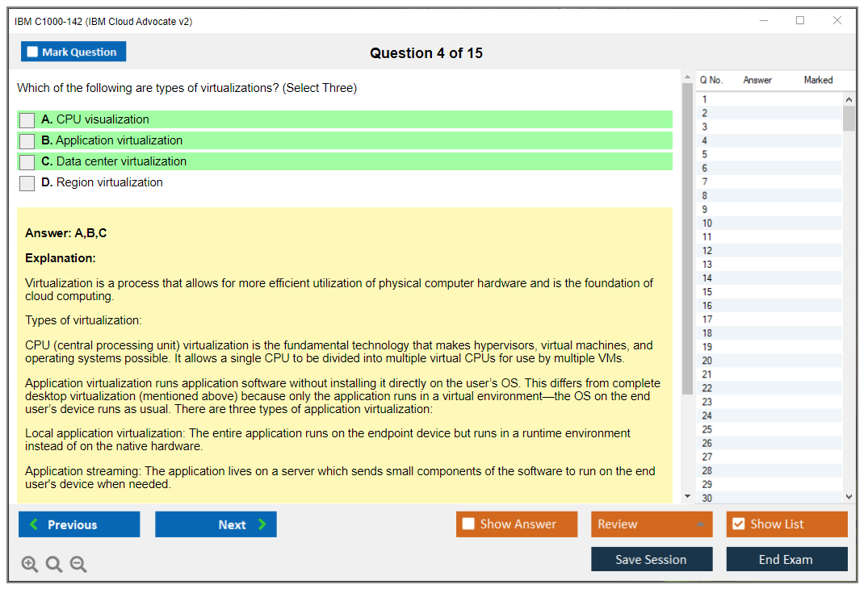This screenshot has width=868, height=593.
Task: Maximize the IBM C1000-142 exam window
Action: tap(799, 21)
